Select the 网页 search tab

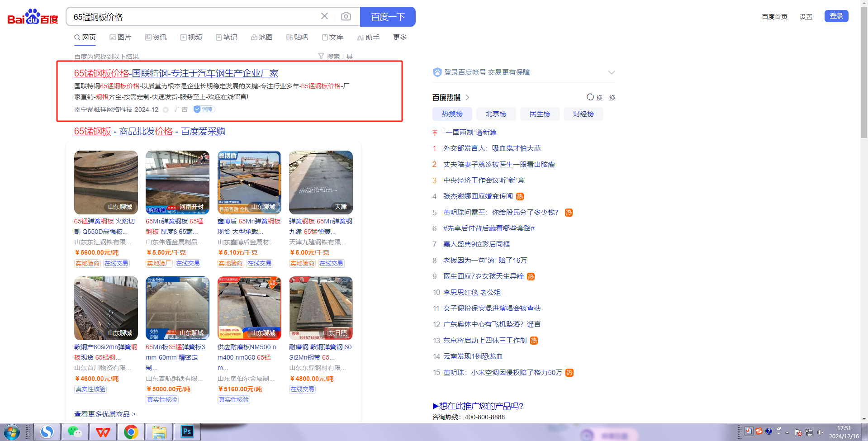click(x=85, y=38)
